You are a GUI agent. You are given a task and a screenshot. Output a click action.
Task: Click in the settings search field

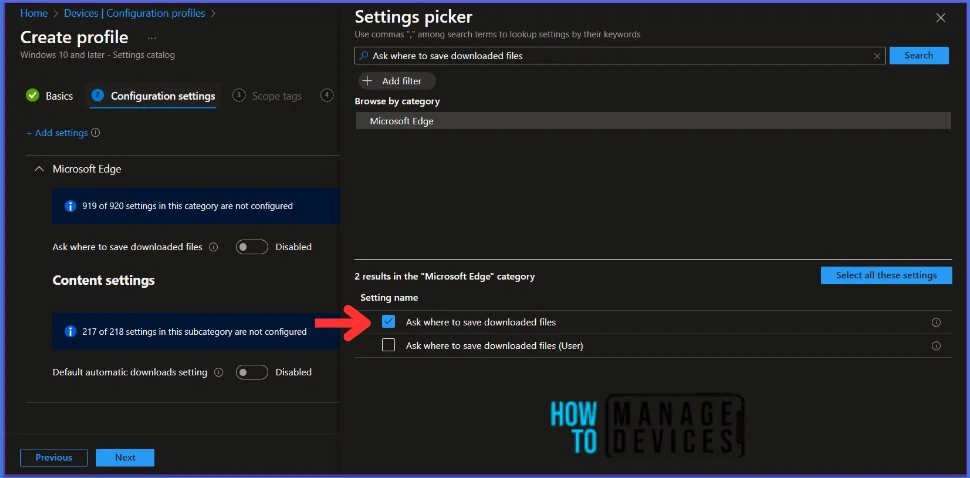620,56
